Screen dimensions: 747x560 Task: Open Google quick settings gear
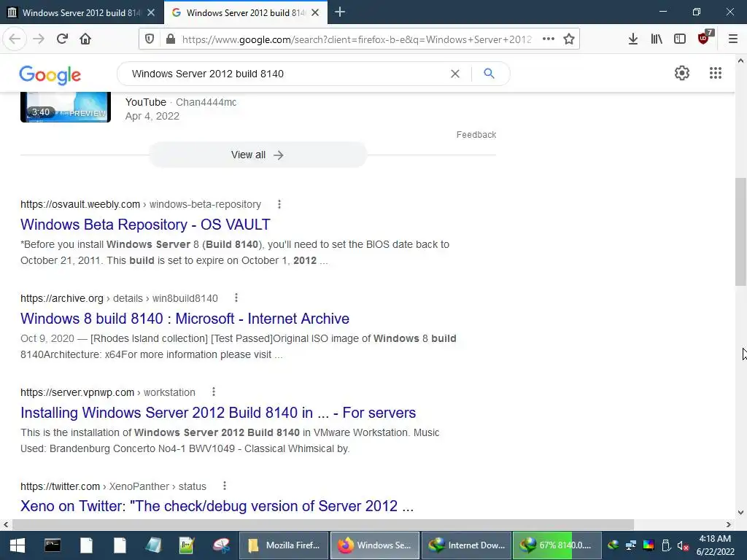coord(682,73)
